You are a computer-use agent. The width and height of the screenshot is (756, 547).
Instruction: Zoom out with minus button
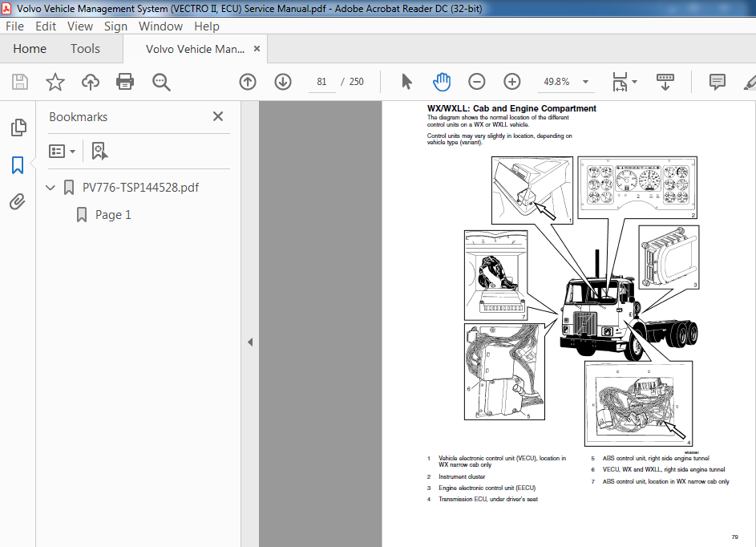tap(477, 82)
